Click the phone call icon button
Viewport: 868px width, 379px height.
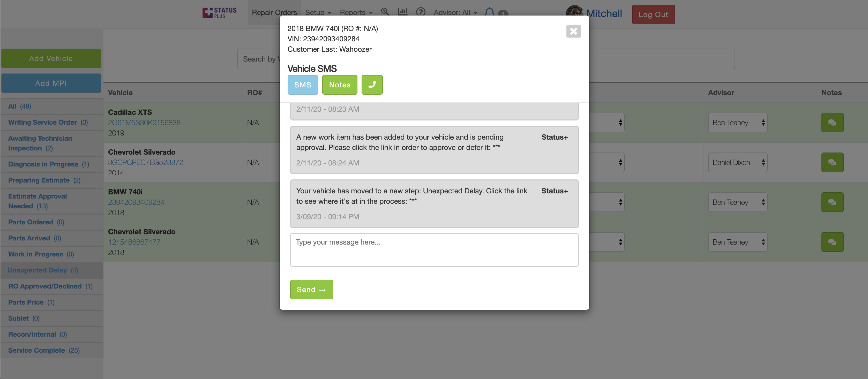(372, 85)
